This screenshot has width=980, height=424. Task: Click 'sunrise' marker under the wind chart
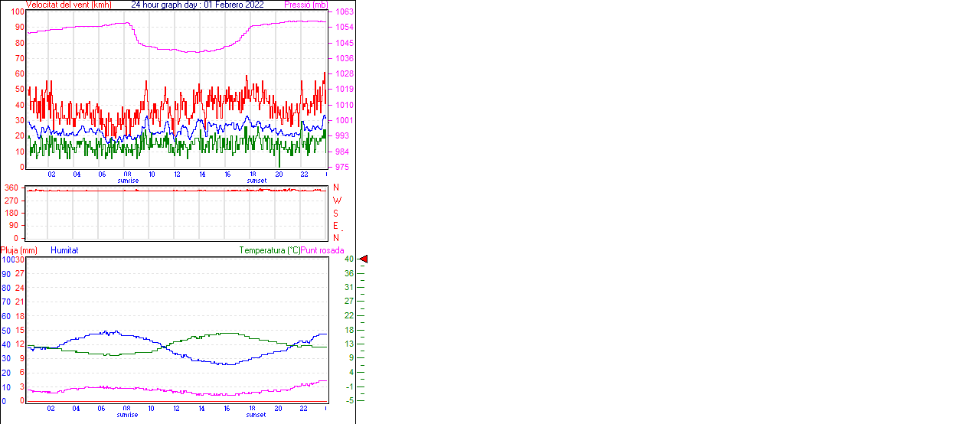pyautogui.click(x=128, y=181)
